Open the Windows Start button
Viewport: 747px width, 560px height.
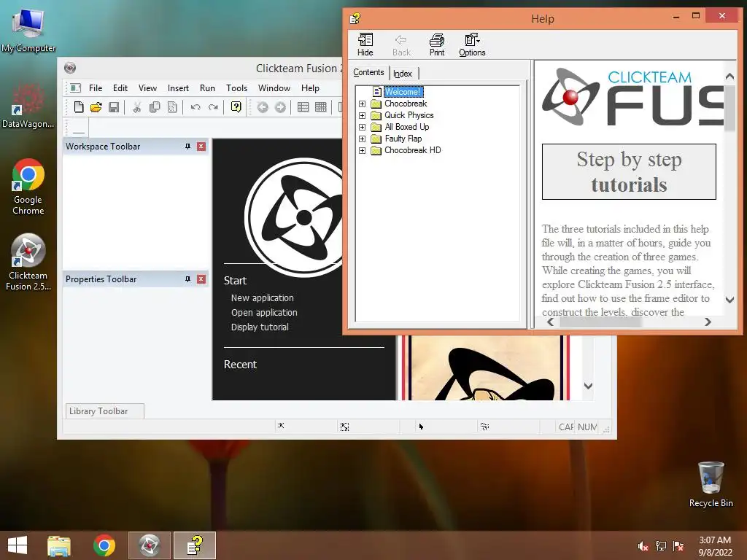18,545
